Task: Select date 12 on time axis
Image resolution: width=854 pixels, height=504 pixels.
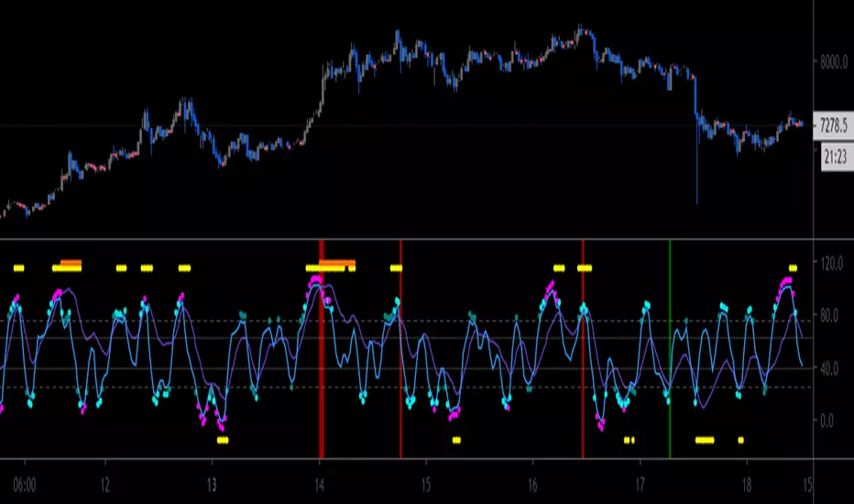Action: (105, 485)
